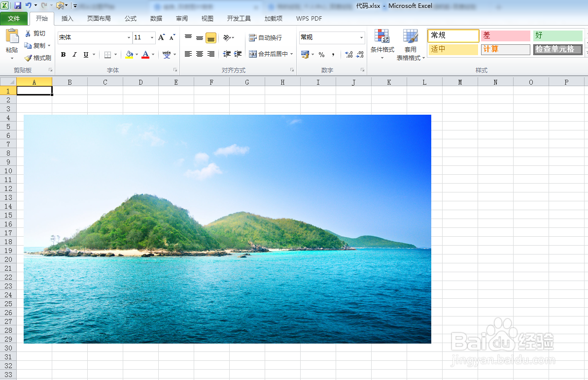
Task: Apply the Normal (常规) cell style
Action: click(x=453, y=35)
